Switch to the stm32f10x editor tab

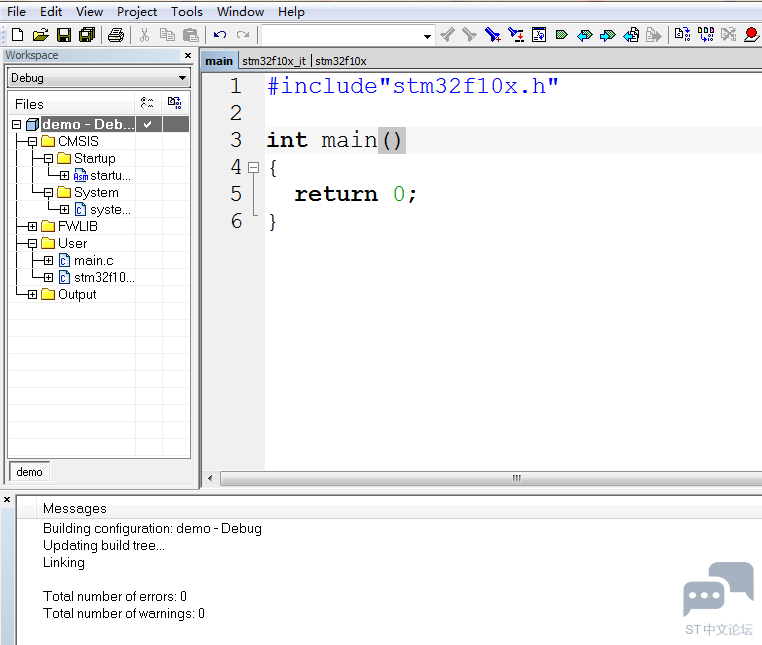[341, 61]
